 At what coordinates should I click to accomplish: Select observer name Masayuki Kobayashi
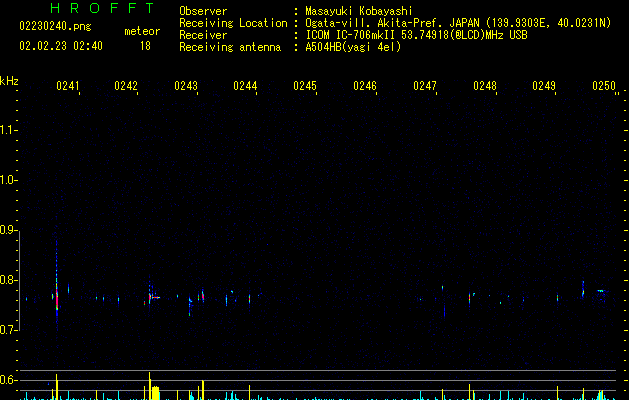click(359, 11)
